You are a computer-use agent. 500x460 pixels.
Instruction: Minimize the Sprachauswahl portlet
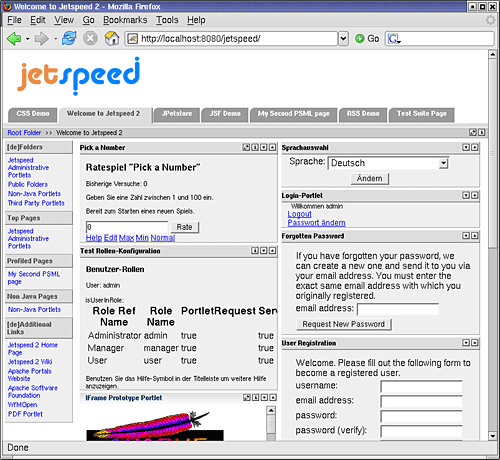466,147
